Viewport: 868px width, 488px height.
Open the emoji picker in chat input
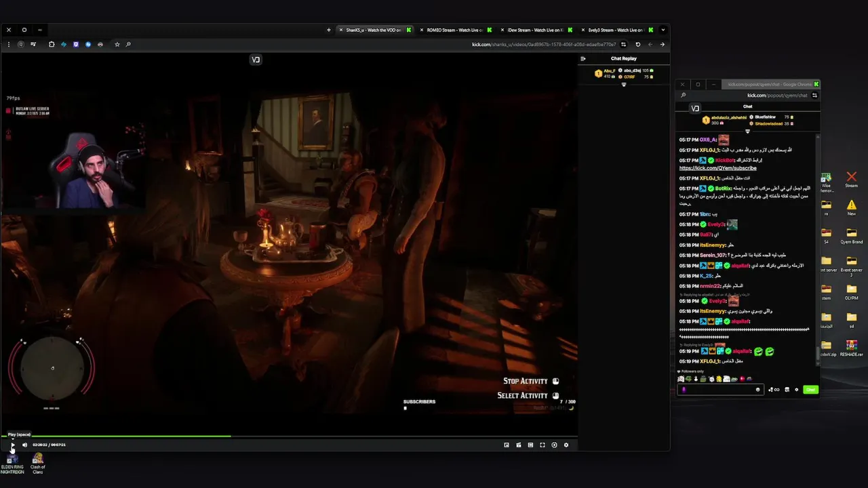[757, 390]
